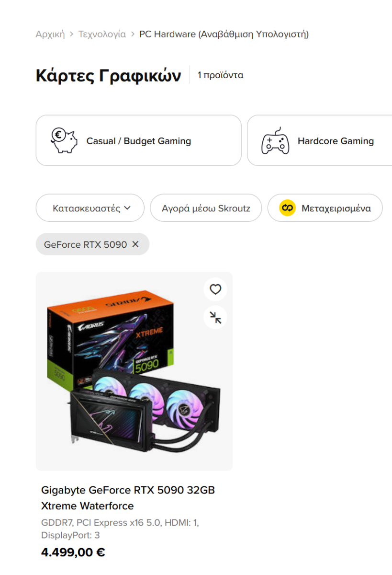The width and height of the screenshot is (392, 575).
Task: Click the gamepad controller icon
Action: point(275,140)
